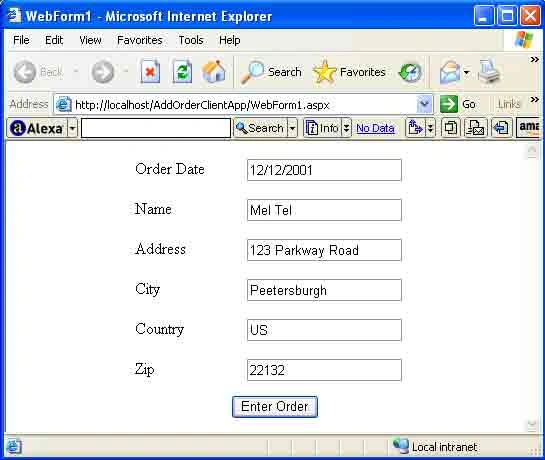Open the File menu
This screenshot has width=545, height=460.
(21, 40)
